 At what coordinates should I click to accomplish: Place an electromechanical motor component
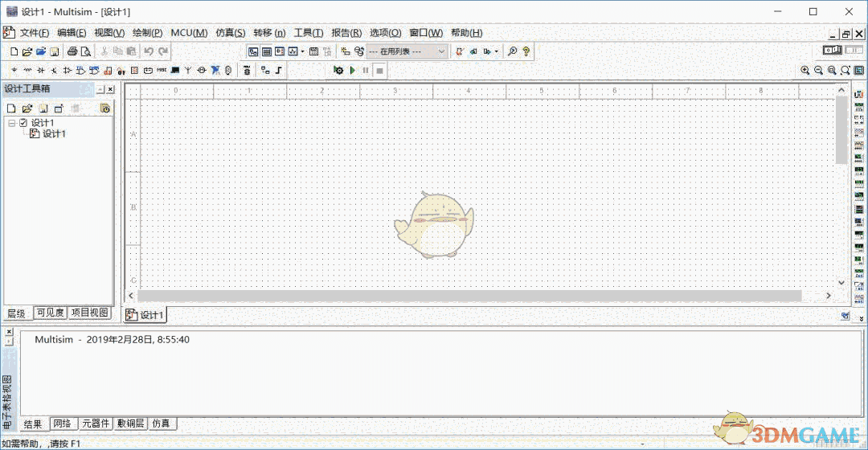coord(202,70)
